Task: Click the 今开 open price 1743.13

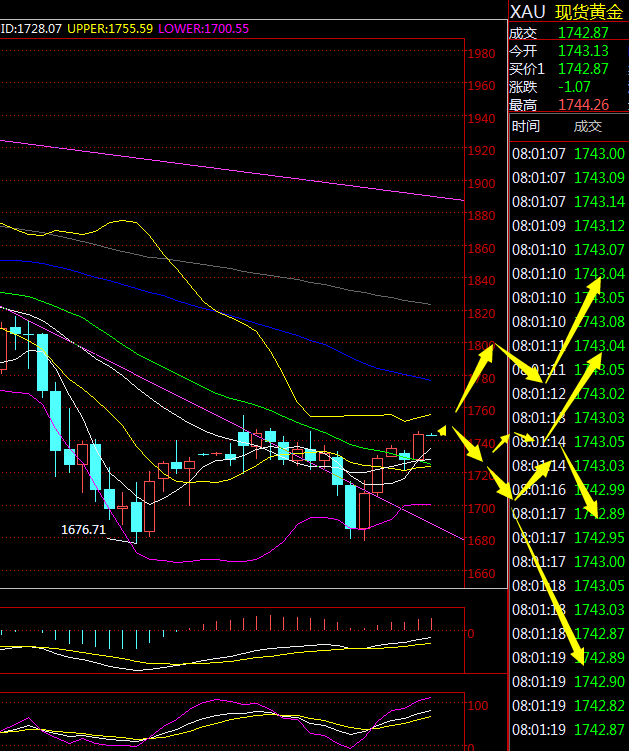Action: click(583, 51)
